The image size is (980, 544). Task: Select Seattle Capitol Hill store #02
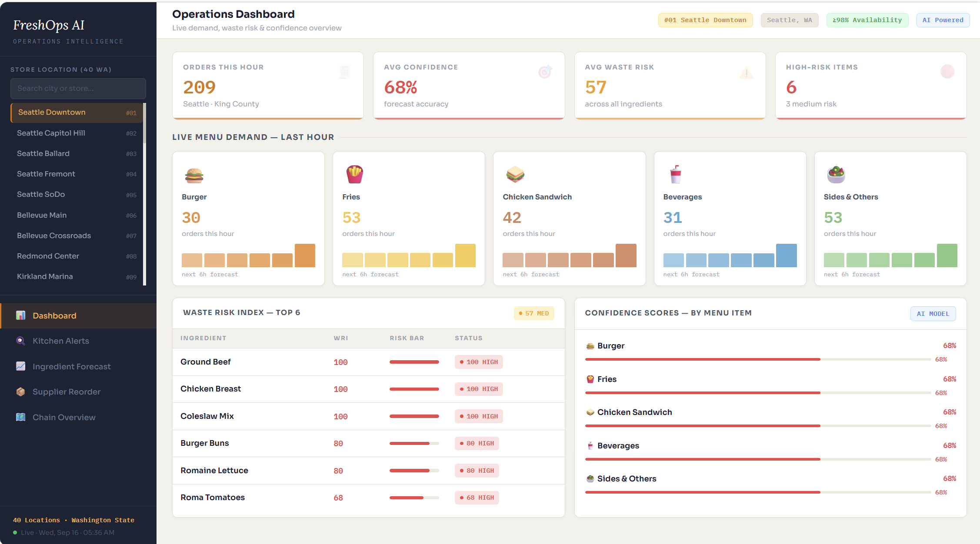click(77, 133)
